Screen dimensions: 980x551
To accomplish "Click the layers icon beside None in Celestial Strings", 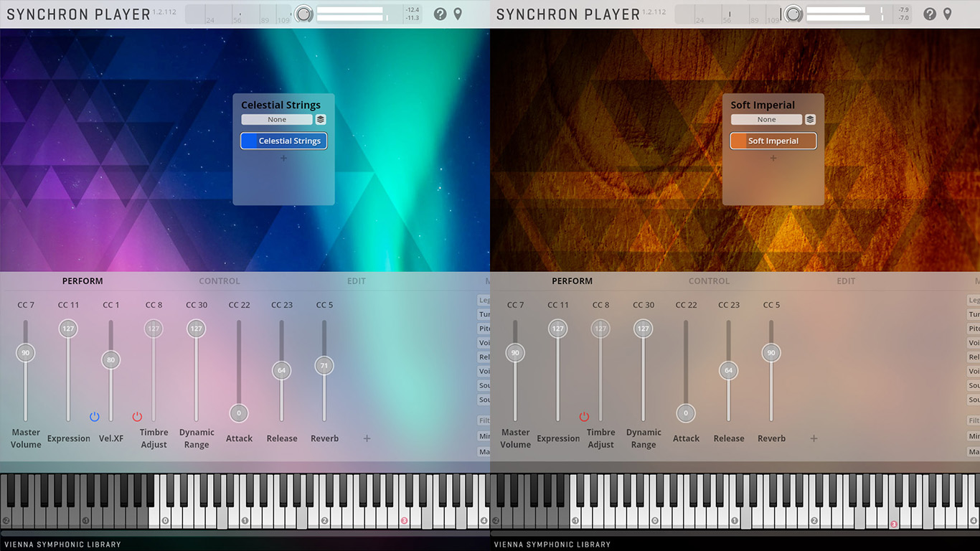I will [321, 120].
